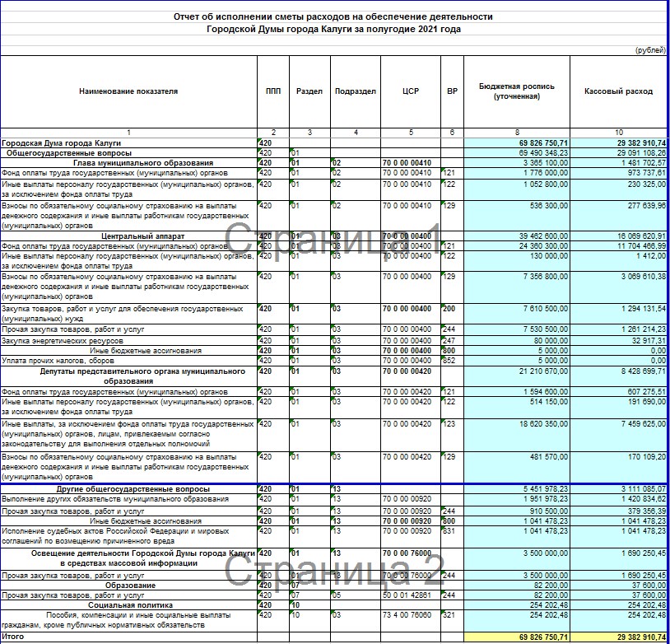Select the 'Закупка энергетических ресурсов' cell
670x644 pixels.
coord(63,340)
